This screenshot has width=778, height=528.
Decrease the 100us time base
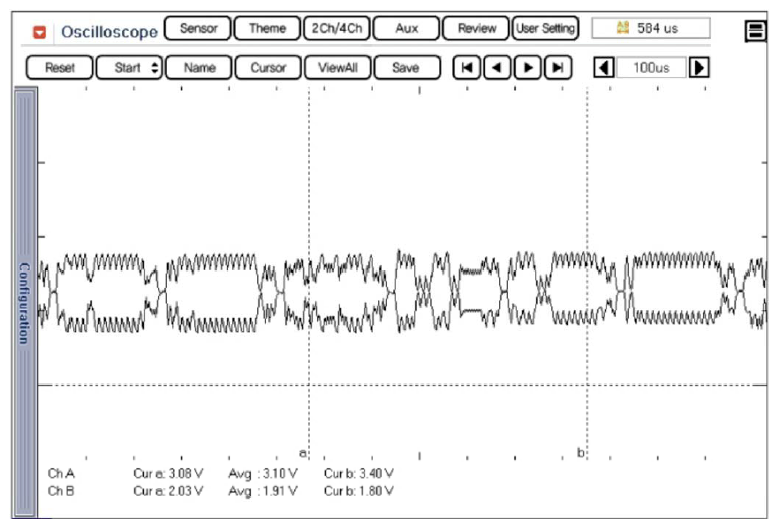[x=604, y=68]
